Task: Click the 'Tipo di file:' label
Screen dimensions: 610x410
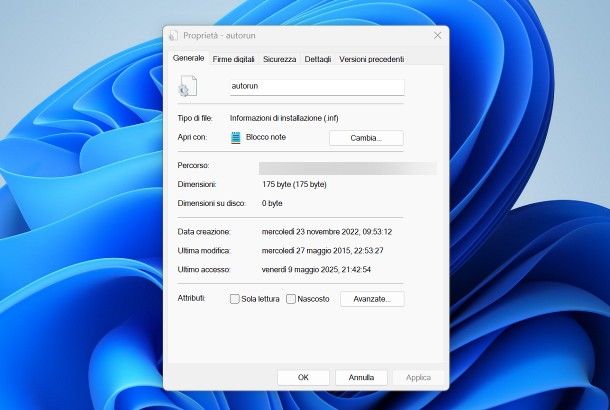Action: tap(195, 118)
